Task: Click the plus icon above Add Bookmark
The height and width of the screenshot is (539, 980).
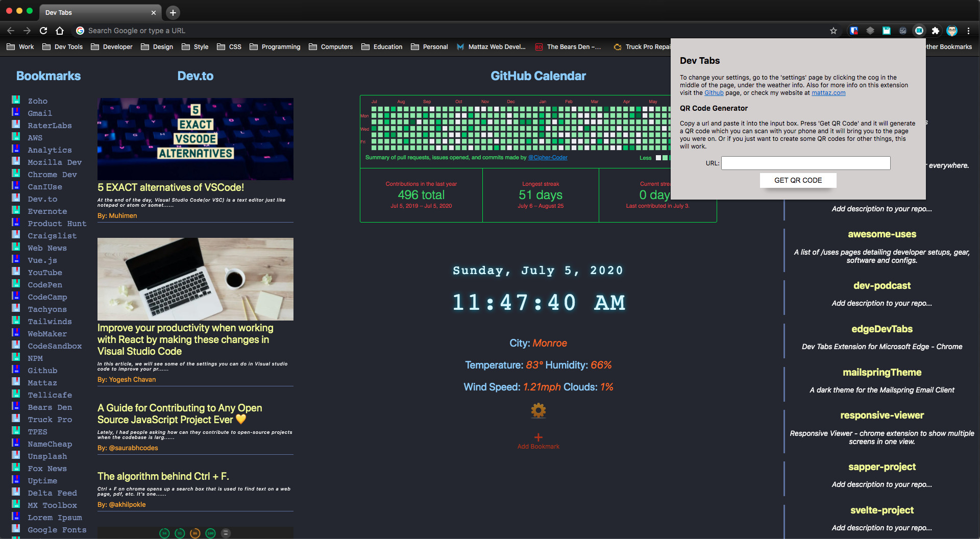Action: pos(538,437)
